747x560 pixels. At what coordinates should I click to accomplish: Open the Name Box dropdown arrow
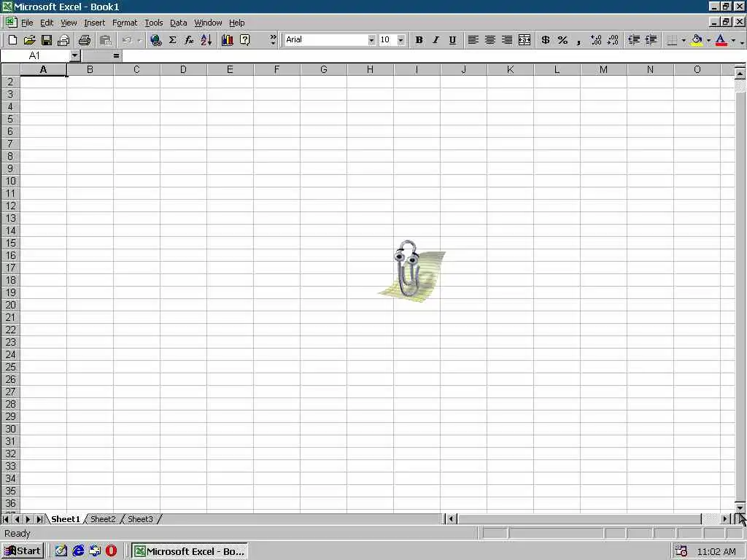point(74,55)
